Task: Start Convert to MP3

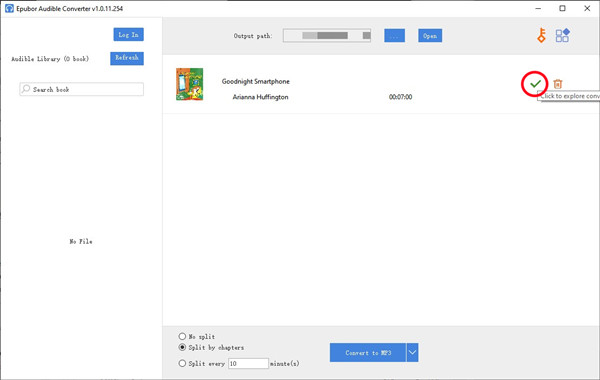Action: pos(368,352)
